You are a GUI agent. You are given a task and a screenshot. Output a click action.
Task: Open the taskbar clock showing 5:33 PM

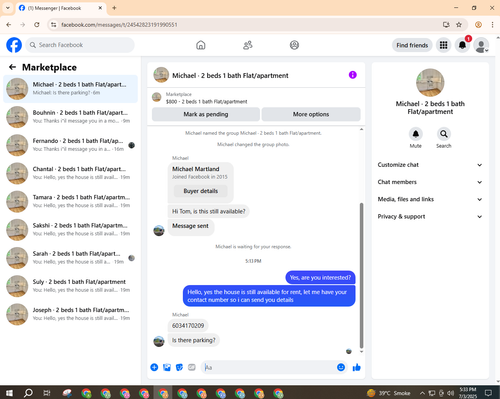pyautogui.click(x=468, y=393)
